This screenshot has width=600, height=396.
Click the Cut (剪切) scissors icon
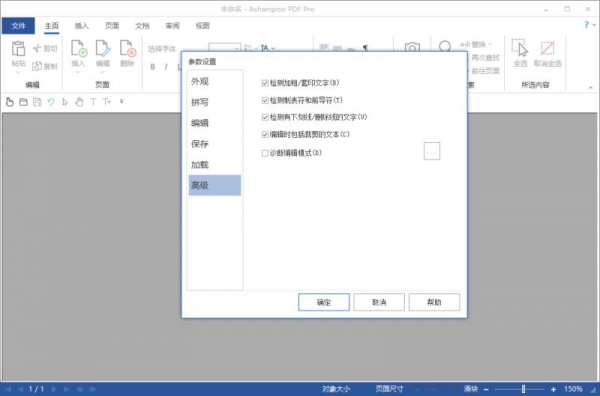click(38, 48)
